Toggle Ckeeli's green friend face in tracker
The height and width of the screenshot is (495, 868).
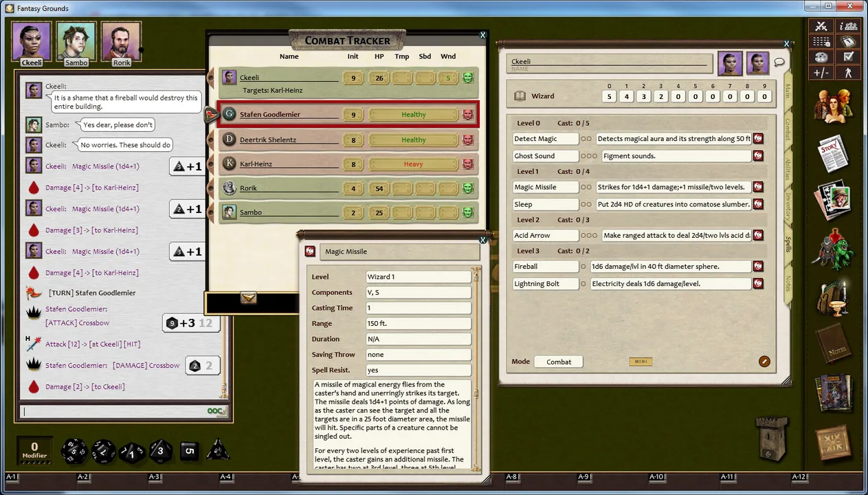468,78
